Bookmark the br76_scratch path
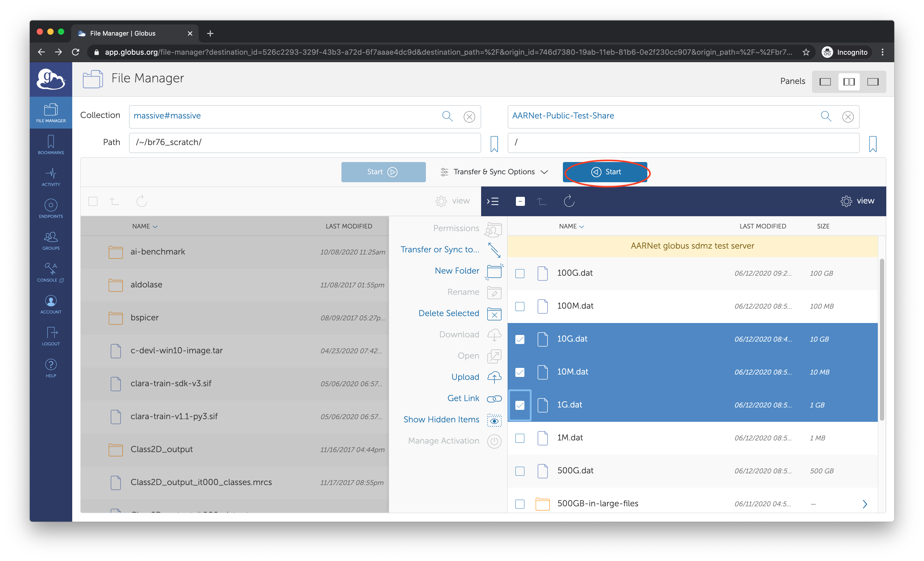The height and width of the screenshot is (561, 924). tap(494, 144)
